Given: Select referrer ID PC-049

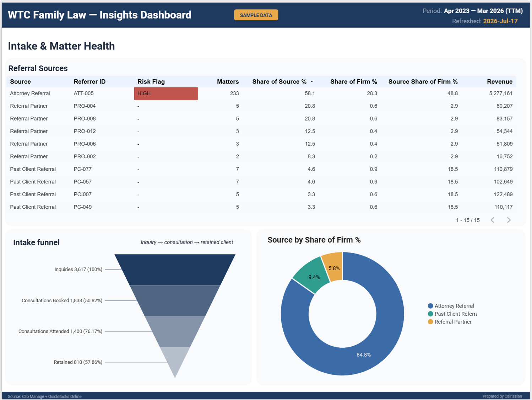Looking at the screenshot, I should (x=82, y=207).
